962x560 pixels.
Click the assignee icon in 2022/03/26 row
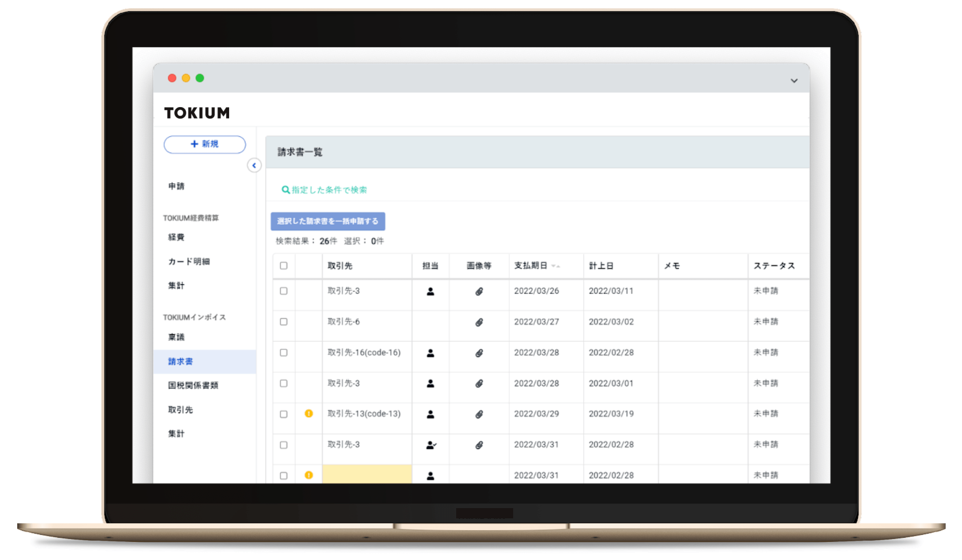click(430, 291)
